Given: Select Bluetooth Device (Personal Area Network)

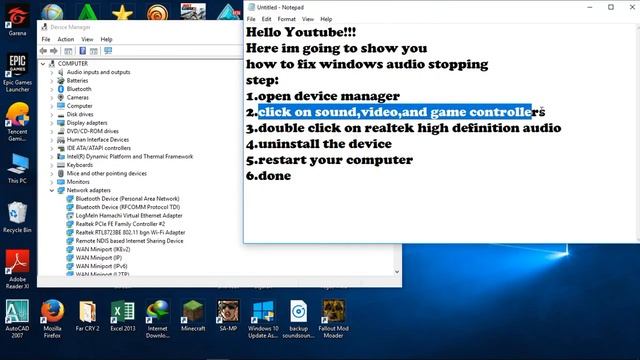Looking at the screenshot, I should 127,199.
